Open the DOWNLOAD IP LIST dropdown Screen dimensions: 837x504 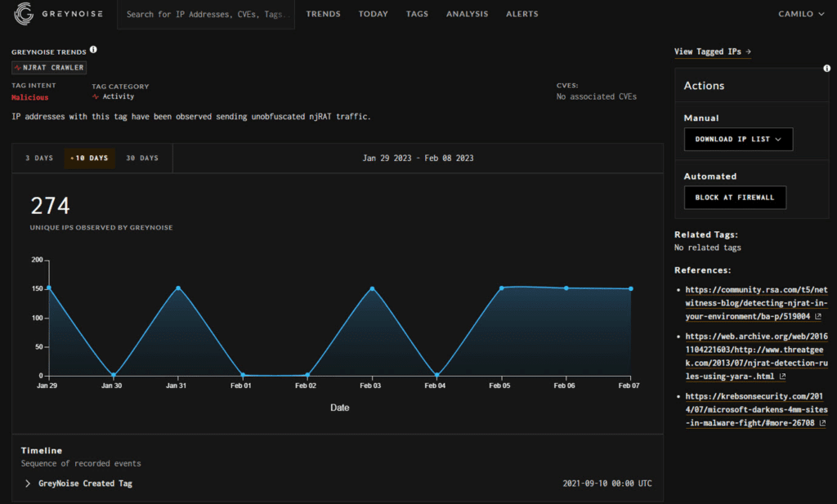click(738, 139)
